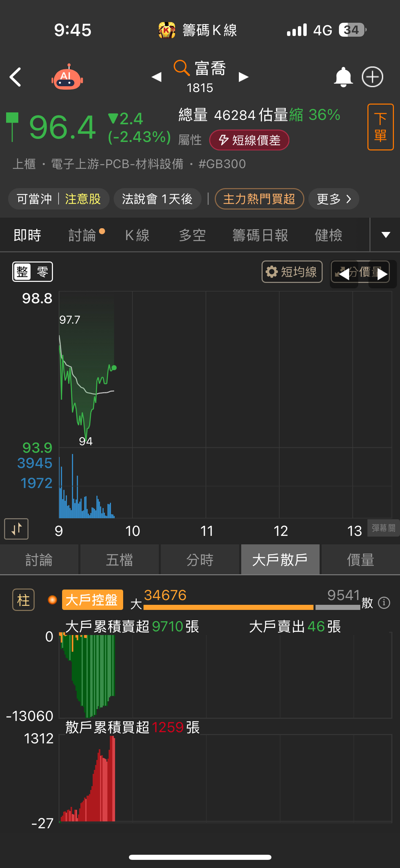Screen dimensions: 400x868
Task: Open the 可當沖 注意股 chip
Action: (x=59, y=199)
